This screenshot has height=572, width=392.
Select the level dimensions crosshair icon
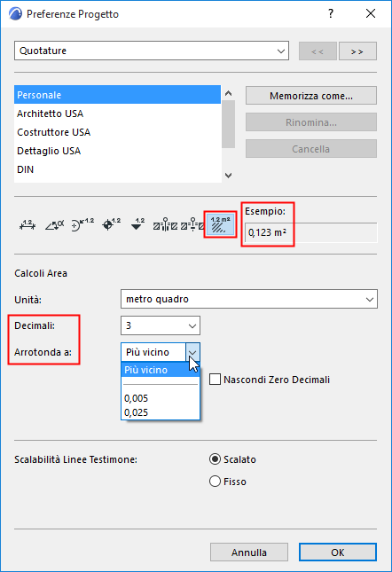click(111, 225)
